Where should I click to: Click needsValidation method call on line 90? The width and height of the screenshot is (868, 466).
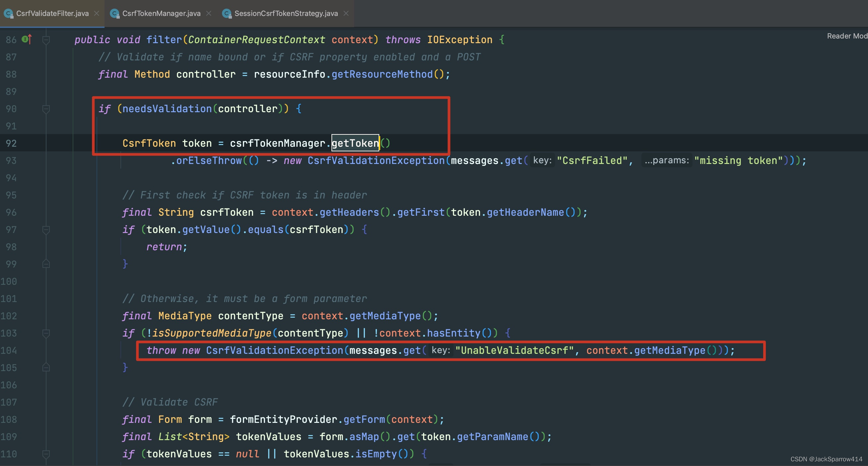point(167,109)
